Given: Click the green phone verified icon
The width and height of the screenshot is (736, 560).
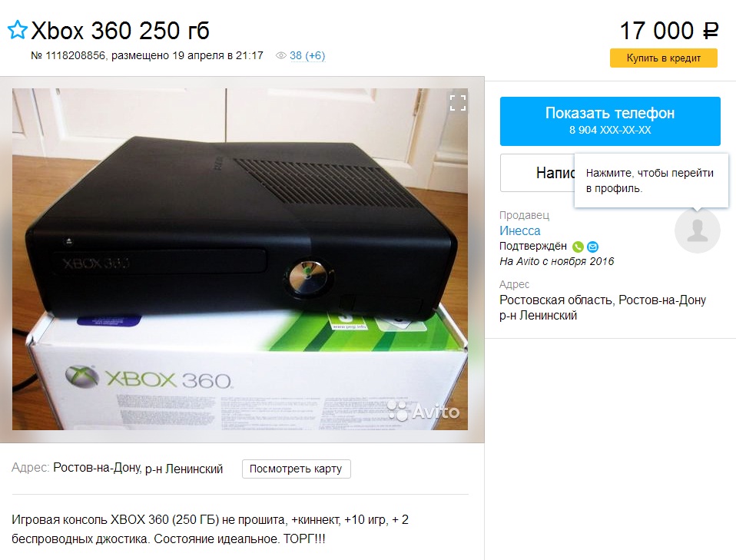Looking at the screenshot, I should (x=579, y=247).
